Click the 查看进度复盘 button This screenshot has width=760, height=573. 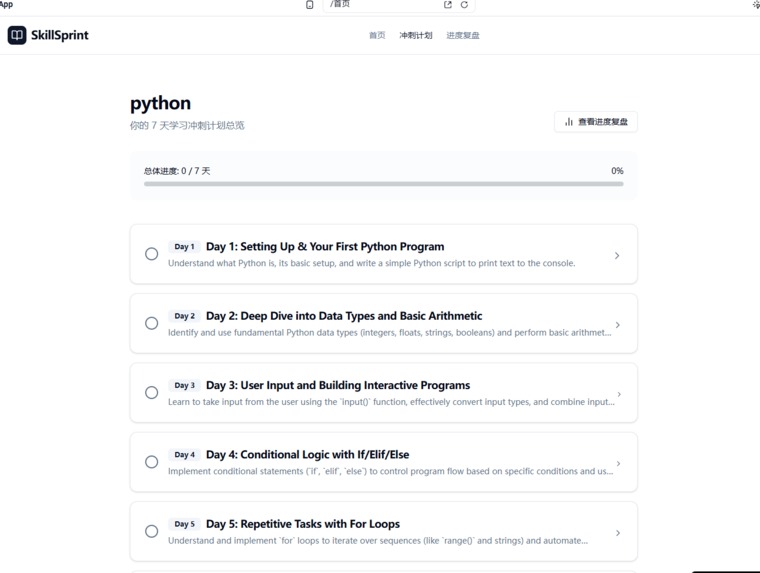pyautogui.click(x=596, y=122)
